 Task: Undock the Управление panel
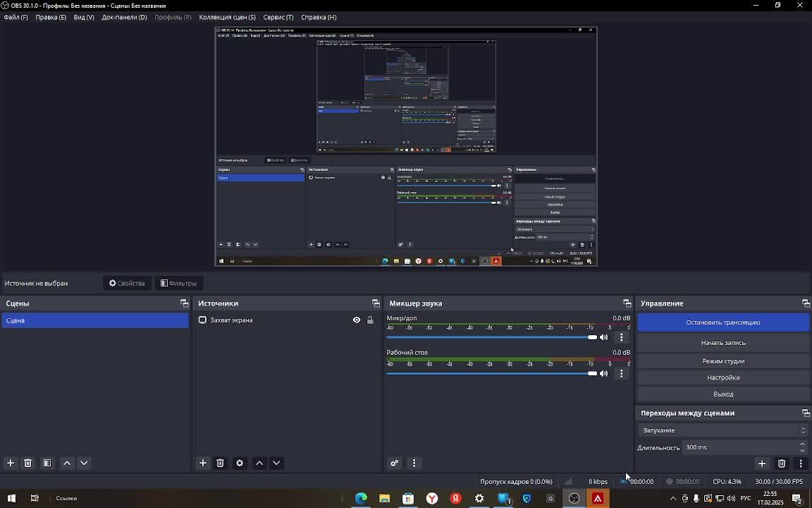pos(806,303)
